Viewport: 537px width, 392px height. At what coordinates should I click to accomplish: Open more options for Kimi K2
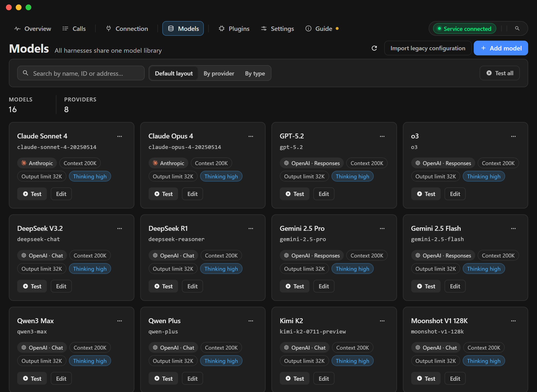point(382,321)
